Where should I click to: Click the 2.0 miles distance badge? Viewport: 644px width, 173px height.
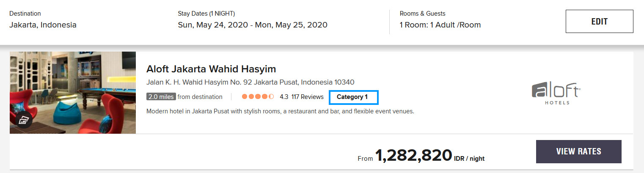[x=161, y=97]
